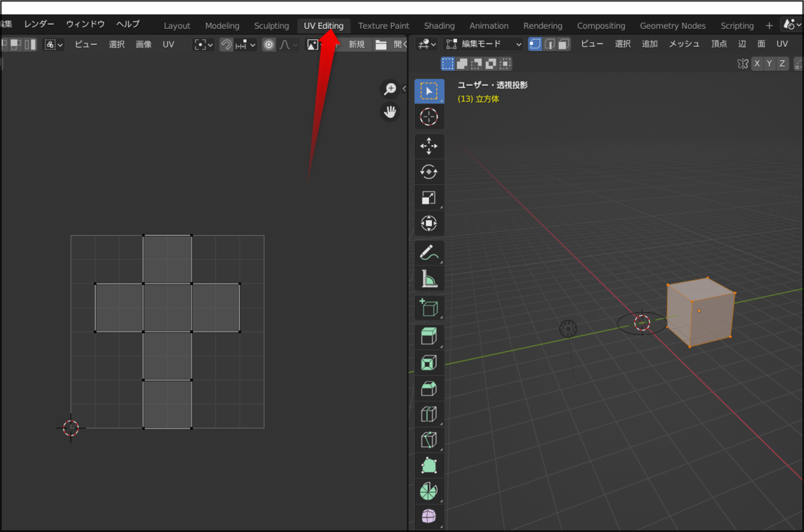804x532 pixels.
Task: Select the Move tool
Action: point(429,146)
